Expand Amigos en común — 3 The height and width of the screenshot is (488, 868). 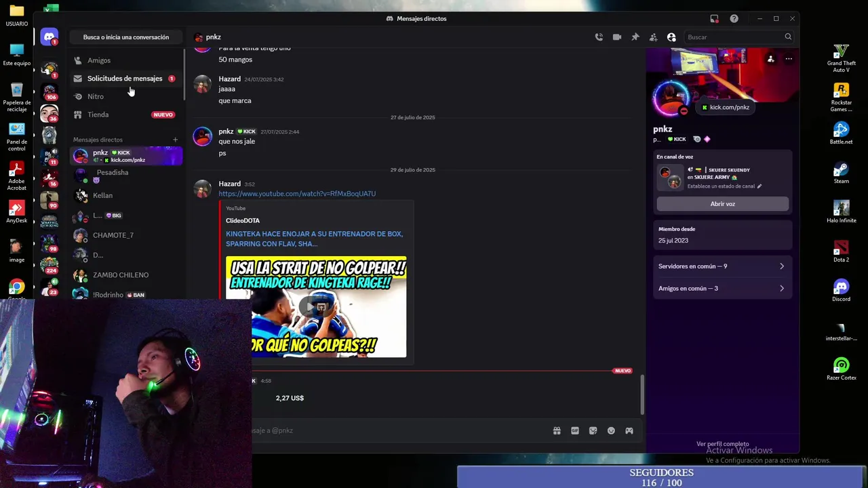pos(722,289)
